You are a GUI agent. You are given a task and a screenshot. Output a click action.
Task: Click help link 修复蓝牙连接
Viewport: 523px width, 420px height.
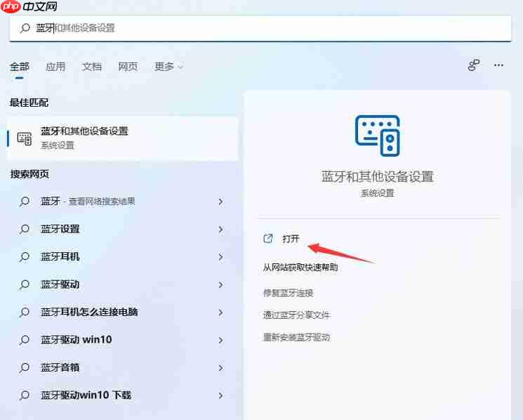tap(289, 293)
